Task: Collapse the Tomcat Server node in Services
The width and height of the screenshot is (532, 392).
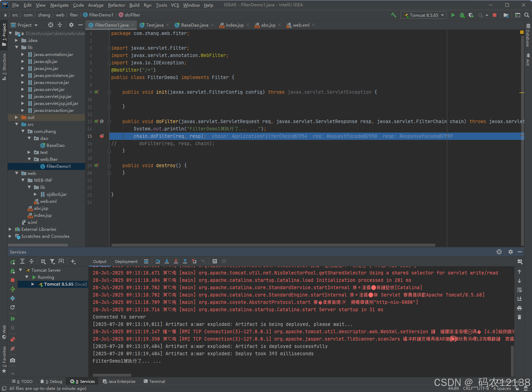Action: [21, 270]
